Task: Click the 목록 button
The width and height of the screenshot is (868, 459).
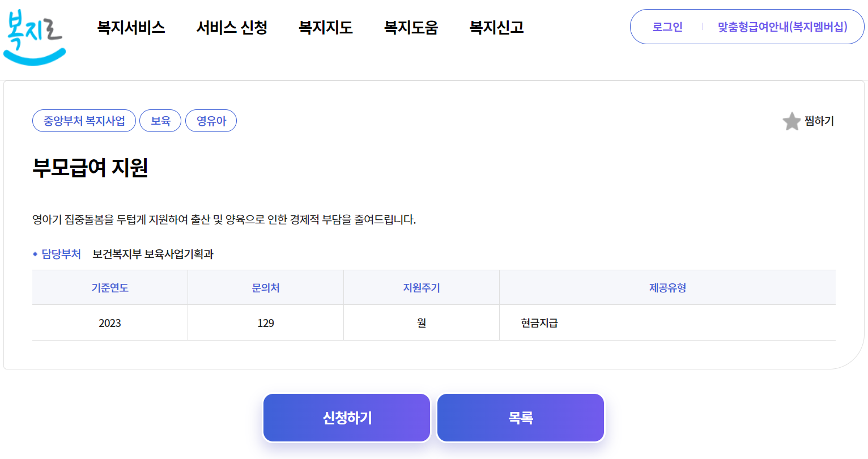Action: point(520,417)
